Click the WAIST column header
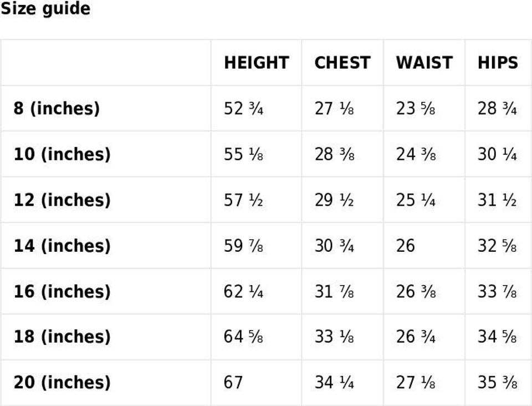The width and height of the screenshot is (532, 406). [424, 63]
